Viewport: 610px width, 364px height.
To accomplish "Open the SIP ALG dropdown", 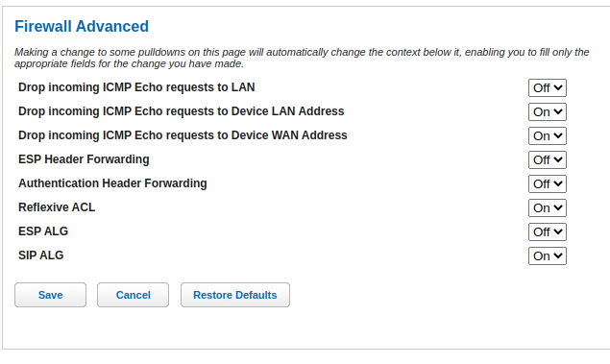I will tap(547, 255).
